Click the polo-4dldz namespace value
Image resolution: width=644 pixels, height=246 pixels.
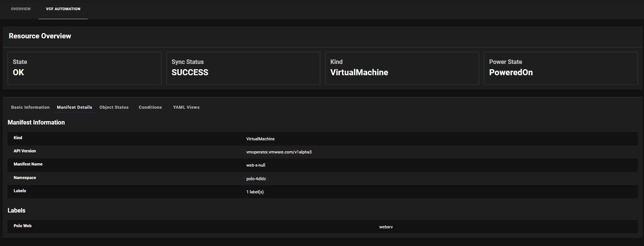click(256, 179)
